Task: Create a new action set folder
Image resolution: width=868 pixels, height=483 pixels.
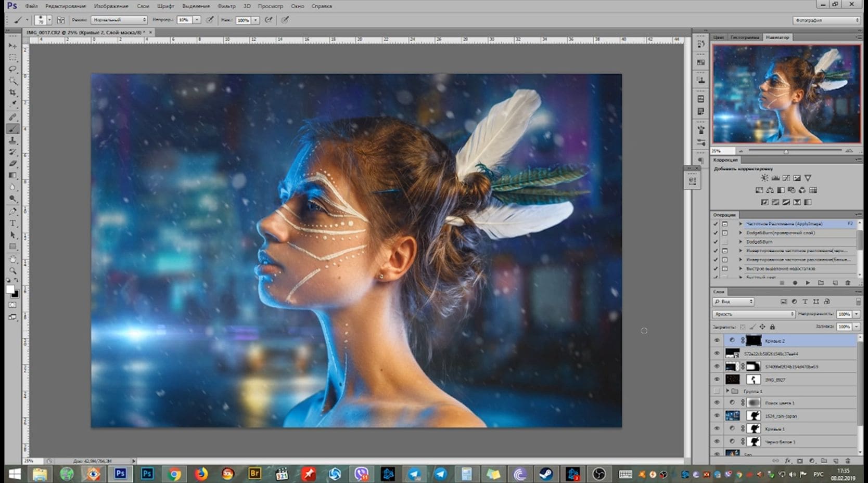Action: tap(821, 283)
